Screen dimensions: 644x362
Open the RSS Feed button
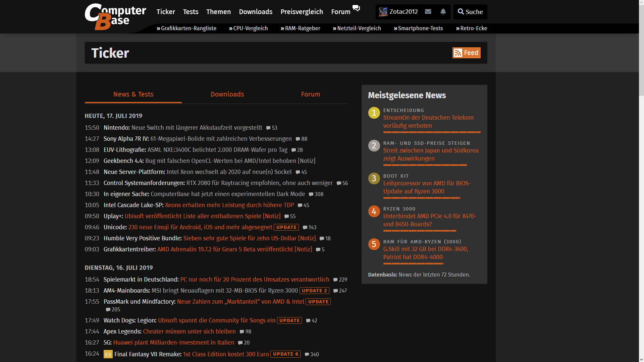point(466,53)
